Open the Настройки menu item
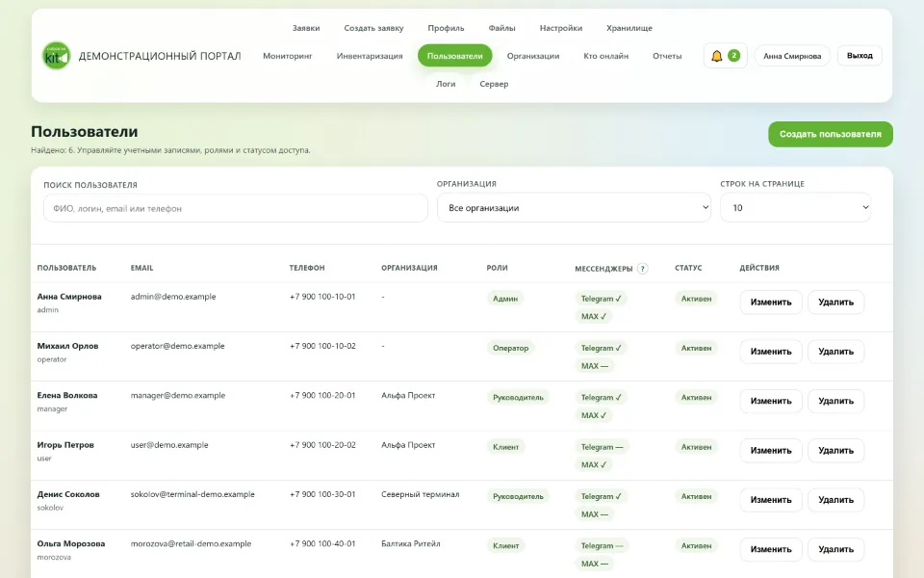 click(561, 28)
